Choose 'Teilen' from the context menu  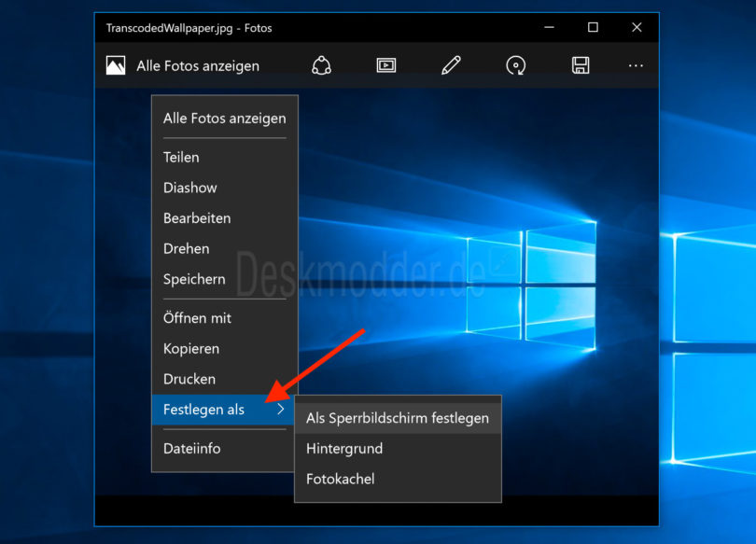tap(181, 158)
